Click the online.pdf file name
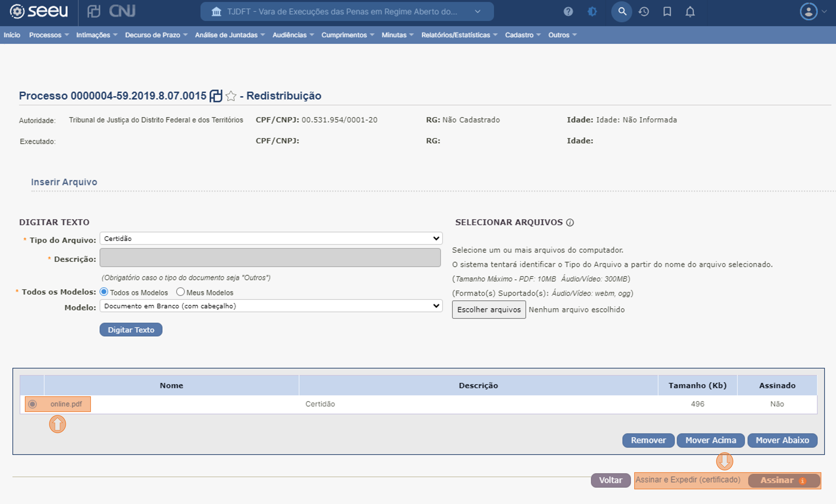 [66, 404]
